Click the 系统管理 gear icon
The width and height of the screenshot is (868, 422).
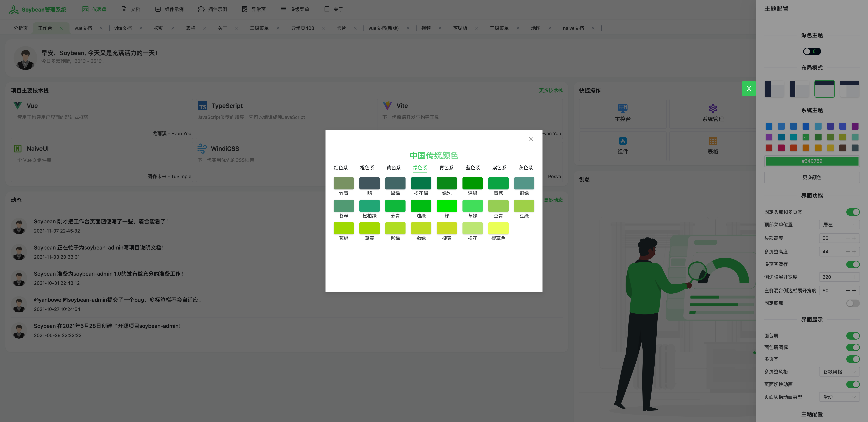click(x=713, y=108)
